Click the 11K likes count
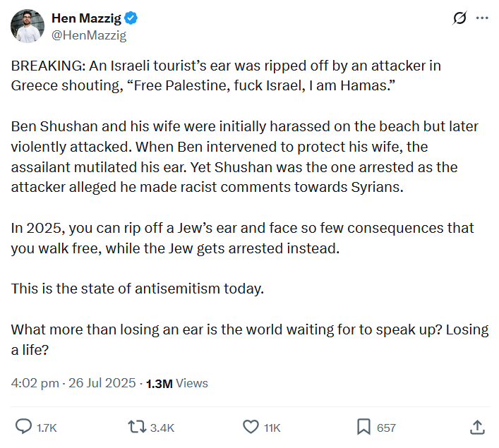Screen dimensions: 499x448 pos(272,428)
